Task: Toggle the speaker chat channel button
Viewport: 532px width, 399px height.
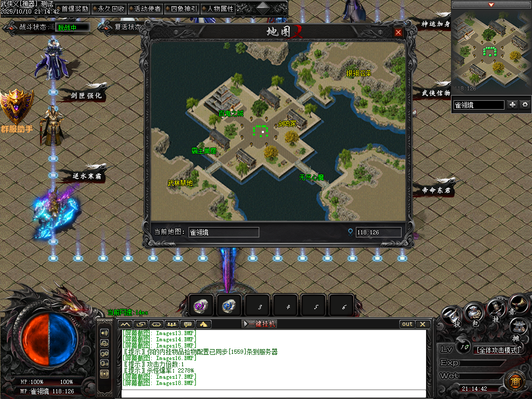Action: (104, 332)
